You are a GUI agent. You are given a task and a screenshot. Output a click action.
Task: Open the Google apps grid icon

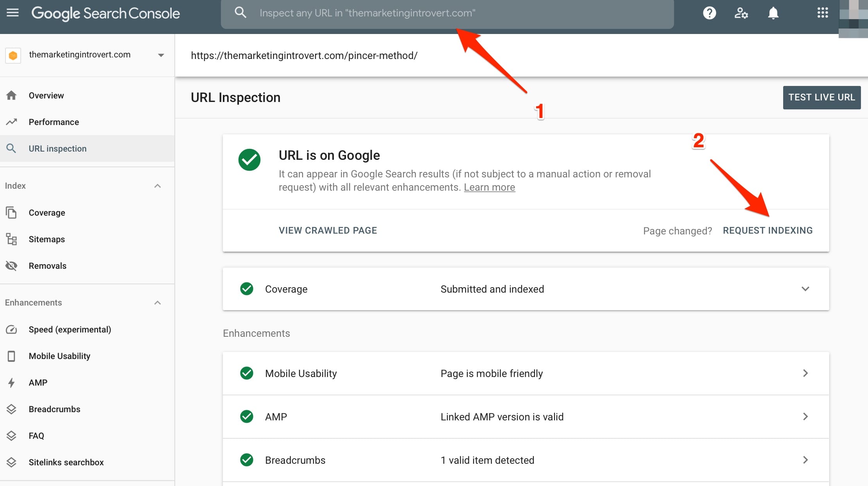tap(823, 13)
